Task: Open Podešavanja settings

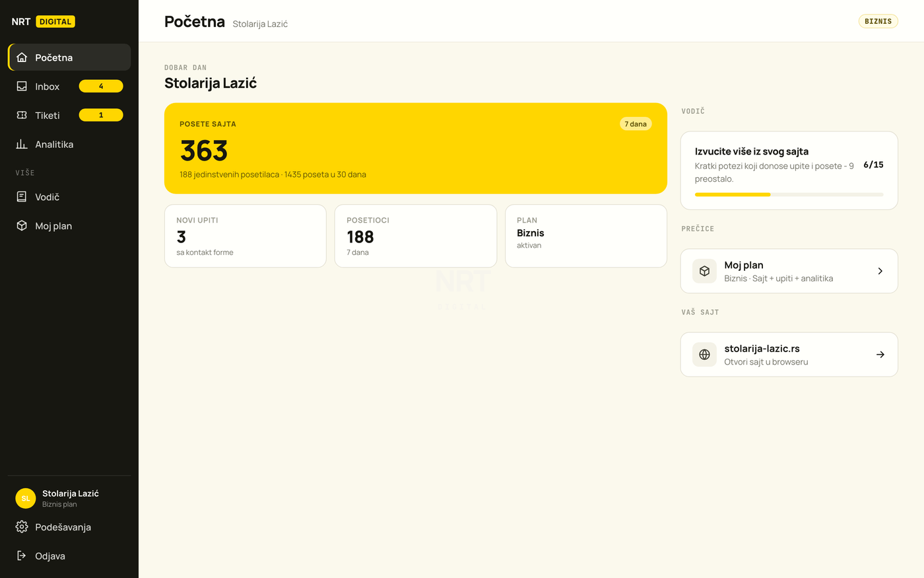Action: pos(69,527)
